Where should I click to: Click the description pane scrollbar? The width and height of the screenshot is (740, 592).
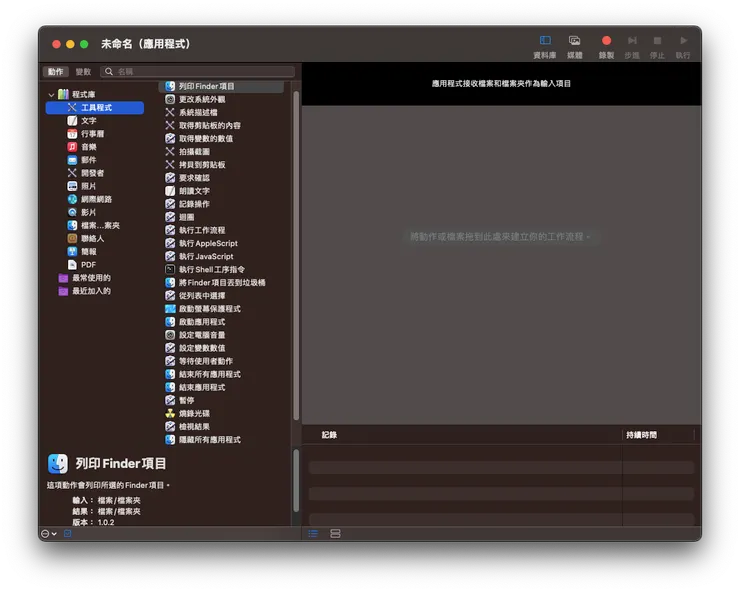pos(296,480)
